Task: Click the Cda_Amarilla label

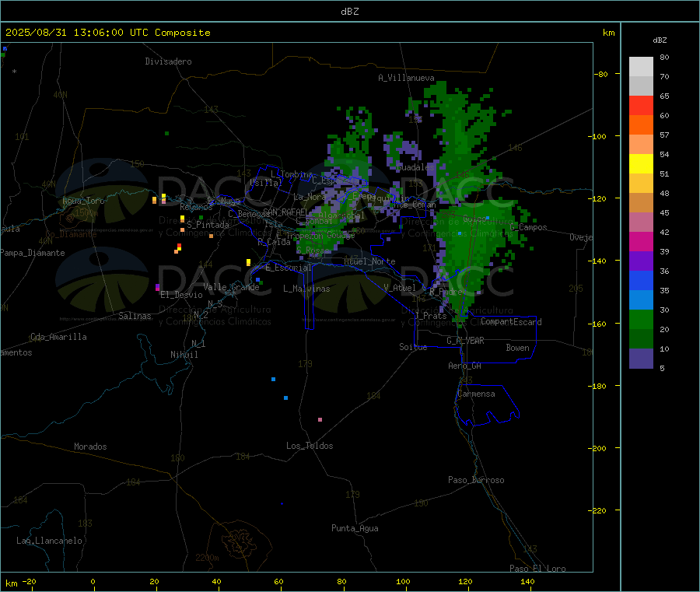Action: [58, 337]
